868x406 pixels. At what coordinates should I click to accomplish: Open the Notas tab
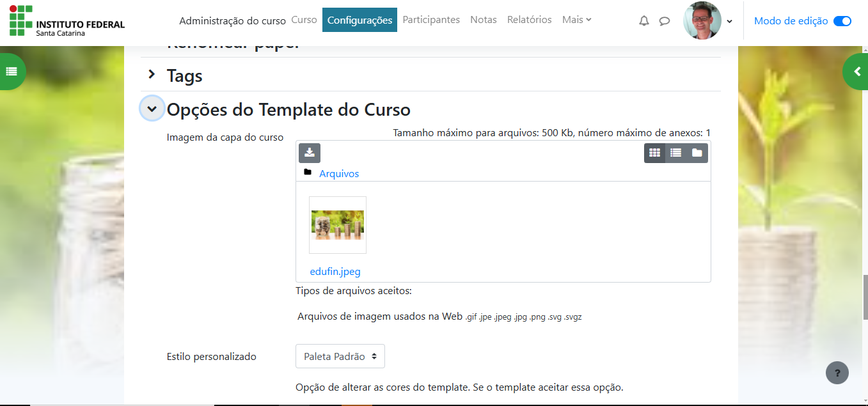(x=483, y=20)
